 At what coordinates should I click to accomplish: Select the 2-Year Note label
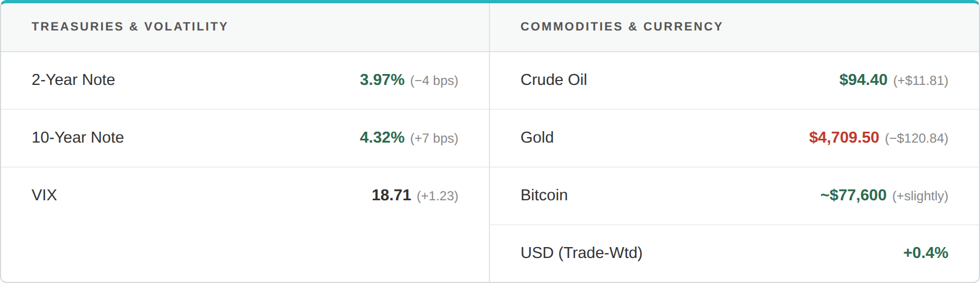point(73,80)
